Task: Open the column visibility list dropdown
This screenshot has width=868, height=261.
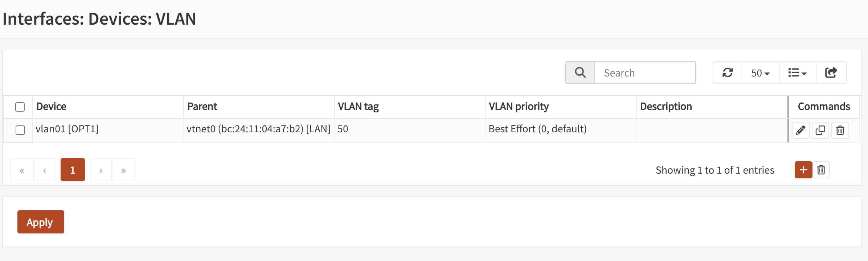Action: (x=797, y=73)
